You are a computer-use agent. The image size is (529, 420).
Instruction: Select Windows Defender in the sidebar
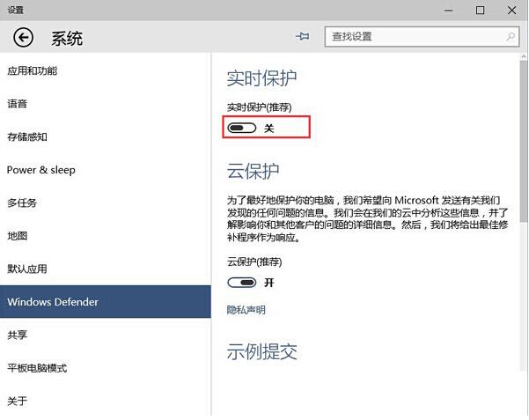click(x=53, y=302)
